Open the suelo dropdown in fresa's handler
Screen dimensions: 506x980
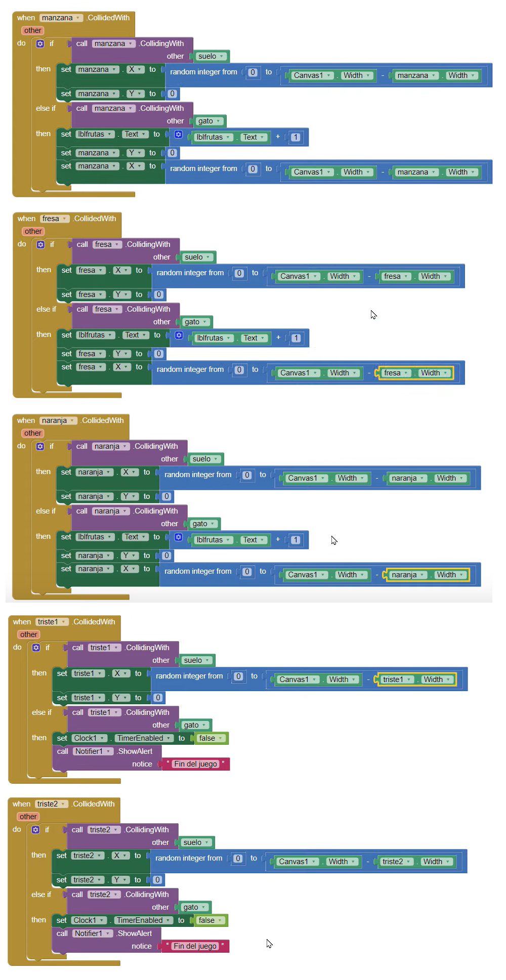[x=208, y=258]
